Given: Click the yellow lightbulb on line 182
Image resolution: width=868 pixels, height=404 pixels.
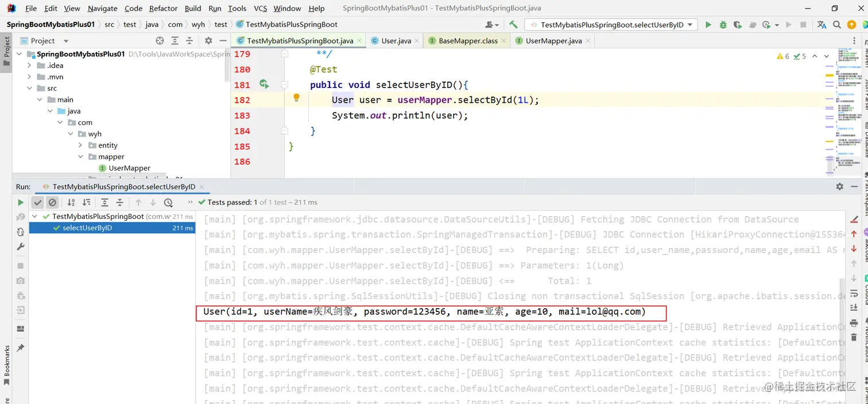Looking at the screenshot, I should pos(296,98).
